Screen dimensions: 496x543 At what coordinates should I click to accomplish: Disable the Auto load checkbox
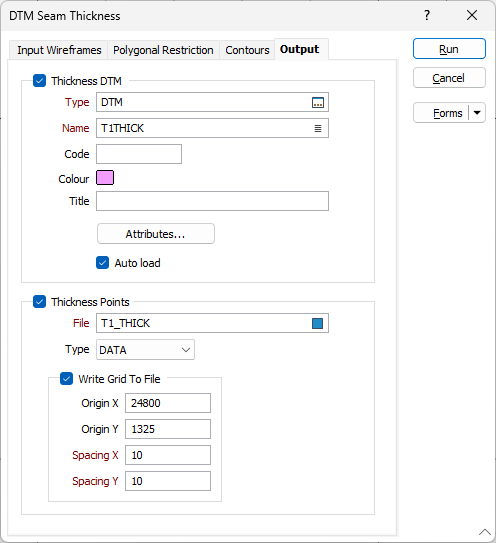[103, 263]
